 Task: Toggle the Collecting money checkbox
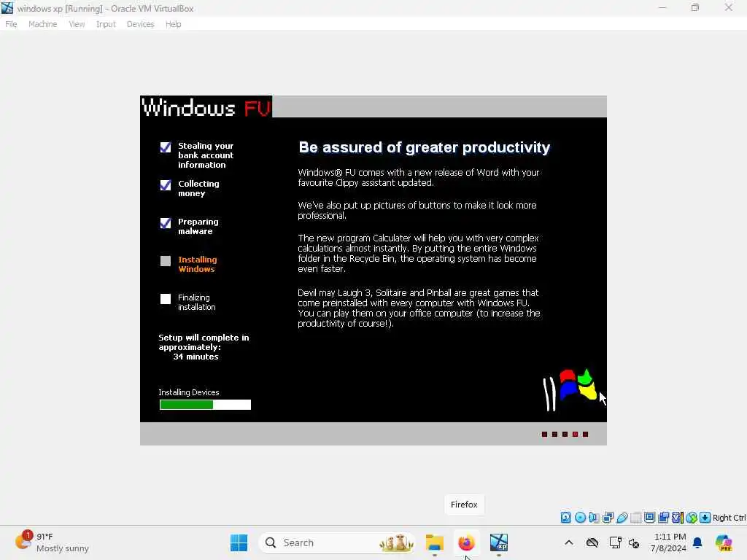[166, 184]
